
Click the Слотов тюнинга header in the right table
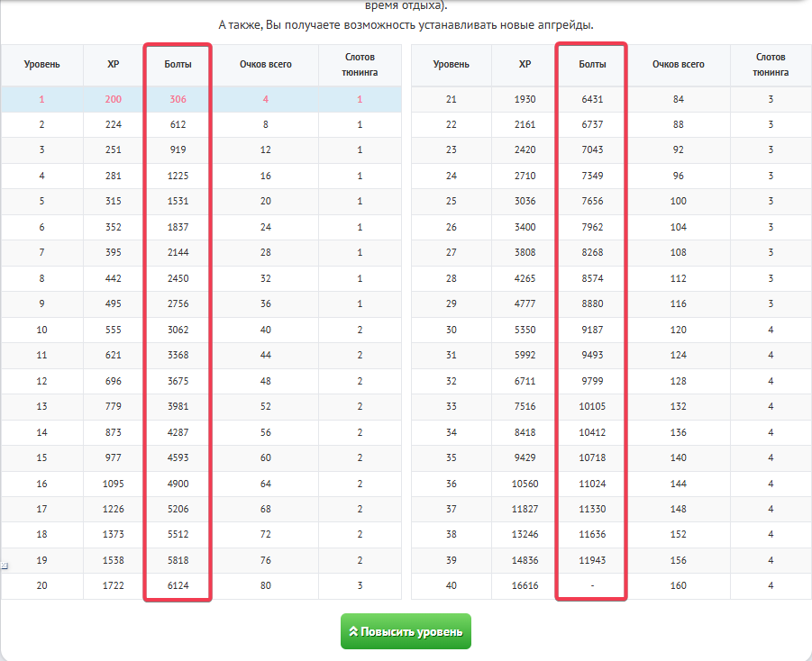(771, 65)
